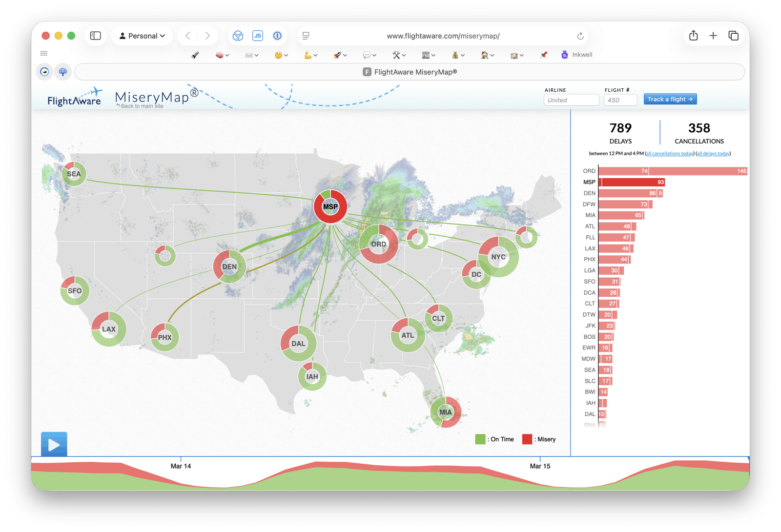Open the Inkwell bookmark
The height and width of the screenshot is (532, 781).
[x=577, y=55]
